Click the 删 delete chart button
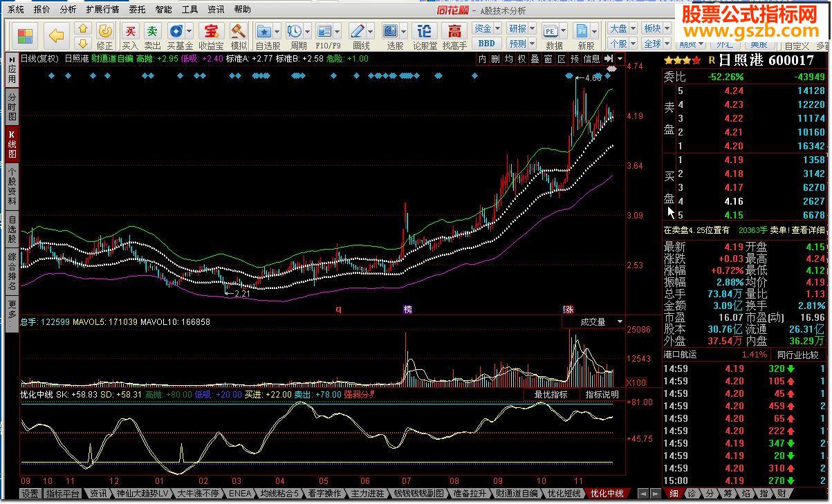Screen dimensions: 832x504 (495, 59)
